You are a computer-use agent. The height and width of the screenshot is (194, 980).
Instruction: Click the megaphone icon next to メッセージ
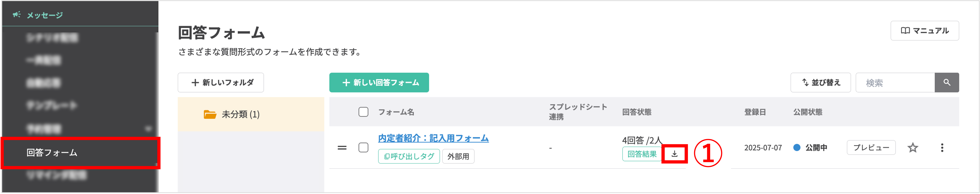tap(16, 15)
